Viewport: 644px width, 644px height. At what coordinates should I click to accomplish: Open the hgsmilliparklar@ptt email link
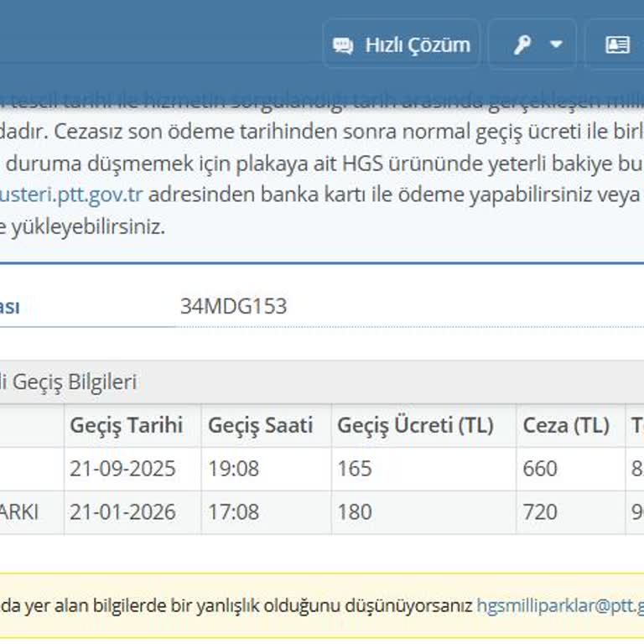coord(560,605)
